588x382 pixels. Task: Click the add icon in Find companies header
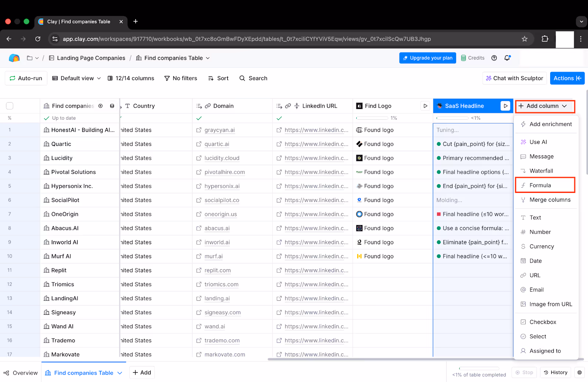click(x=100, y=106)
